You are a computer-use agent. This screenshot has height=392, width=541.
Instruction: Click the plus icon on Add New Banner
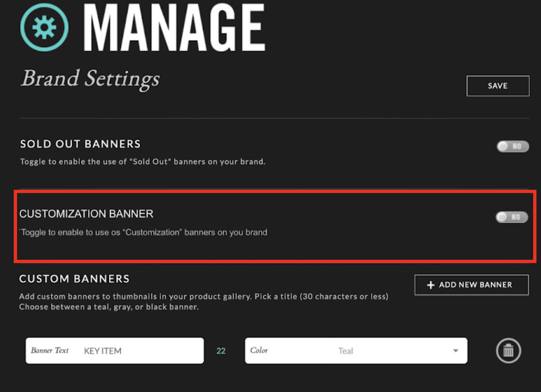click(x=430, y=285)
